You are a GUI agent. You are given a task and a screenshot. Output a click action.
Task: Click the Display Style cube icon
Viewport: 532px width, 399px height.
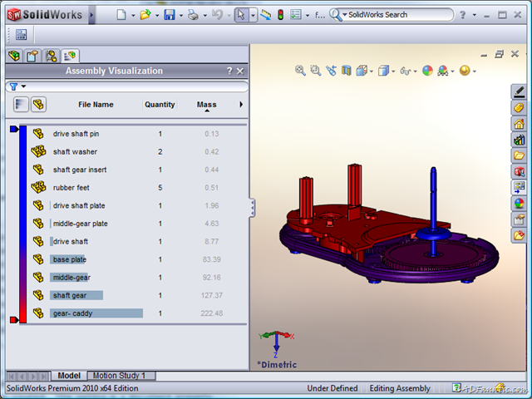pos(383,71)
